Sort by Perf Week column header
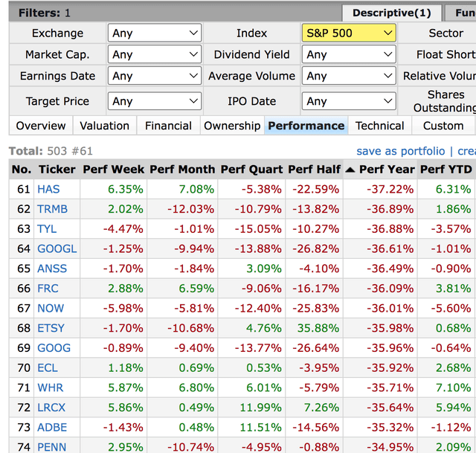 113,169
